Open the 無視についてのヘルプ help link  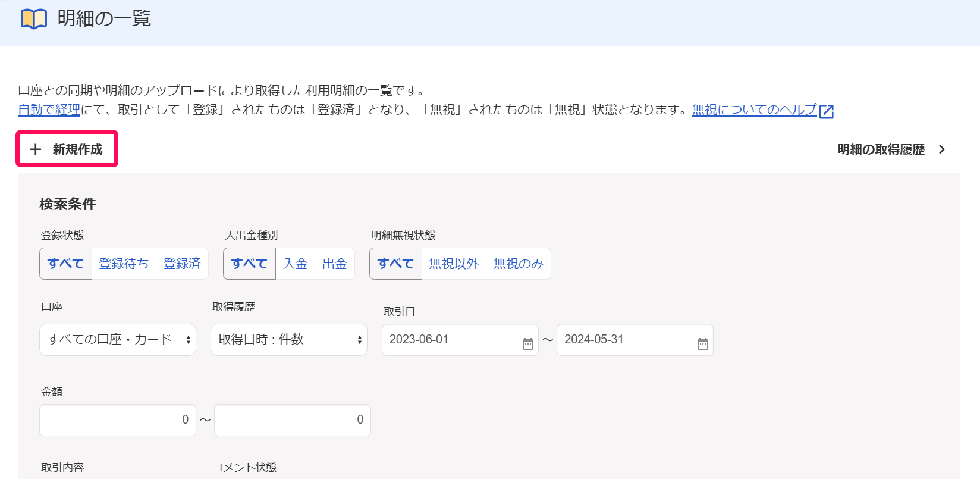(x=755, y=109)
